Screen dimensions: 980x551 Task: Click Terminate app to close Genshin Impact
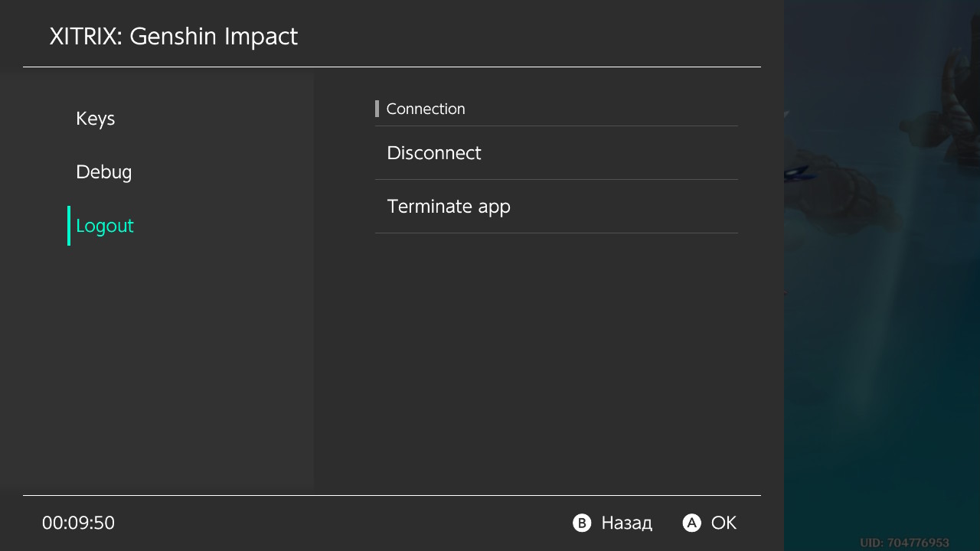coord(449,206)
